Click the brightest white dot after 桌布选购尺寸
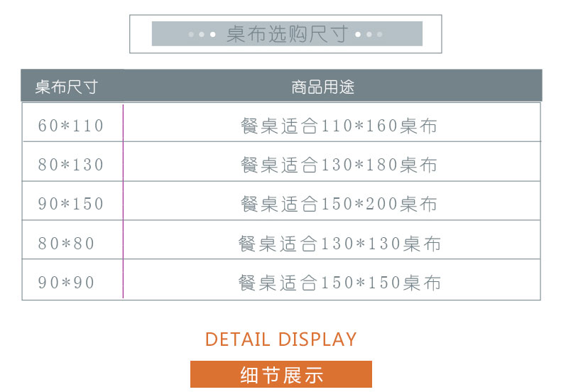The image size is (561, 392). pos(358,34)
